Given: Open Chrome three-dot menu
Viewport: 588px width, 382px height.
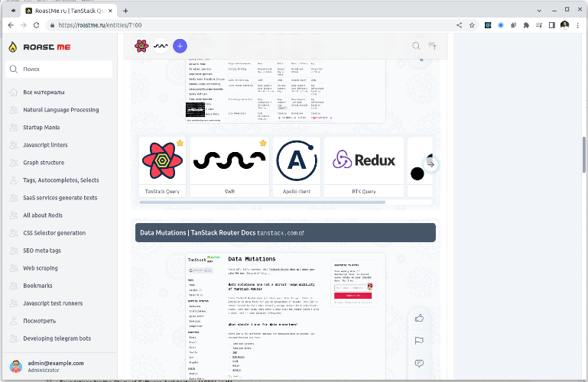Looking at the screenshot, I should point(577,25).
